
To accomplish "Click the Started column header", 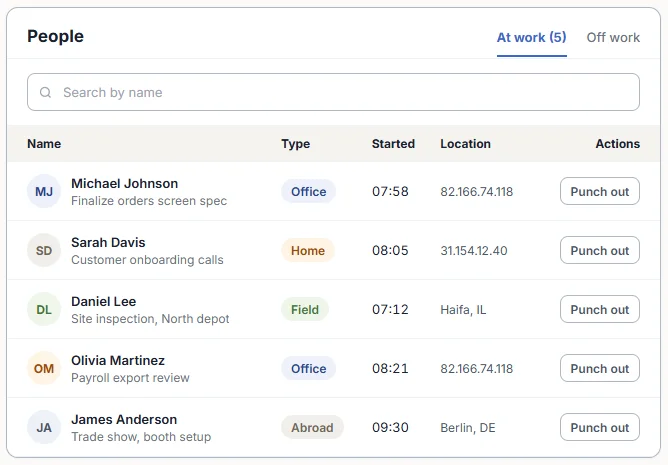I will (x=393, y=144).
